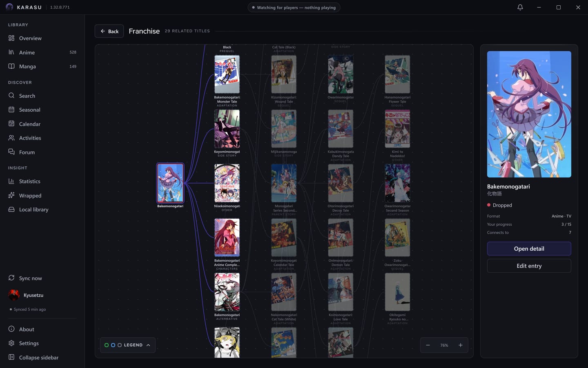Click the Calendar icon in sidebar
The width and height of the screenshot is (588, 368).
(x=11, y=124)
